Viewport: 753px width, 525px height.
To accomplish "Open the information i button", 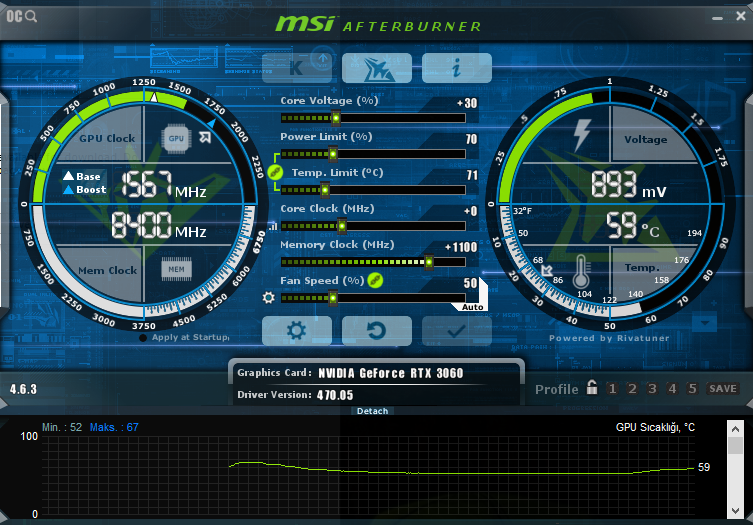I will tap(457, 68).
